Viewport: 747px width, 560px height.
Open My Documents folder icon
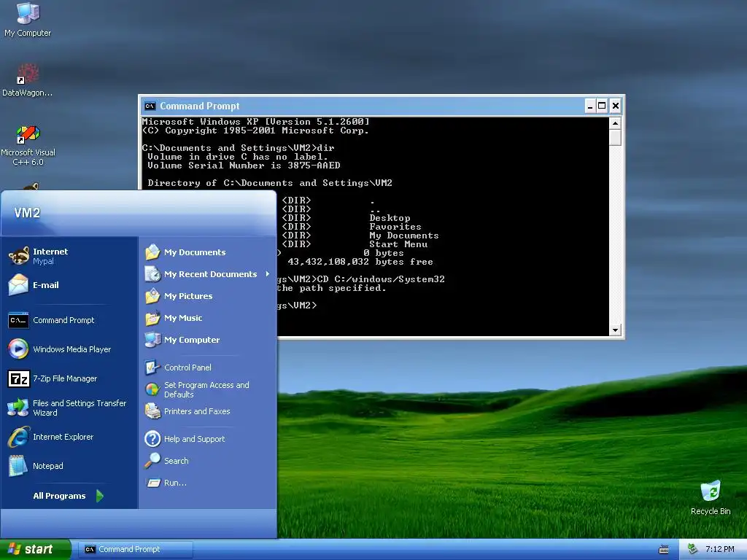pos(152,252)
